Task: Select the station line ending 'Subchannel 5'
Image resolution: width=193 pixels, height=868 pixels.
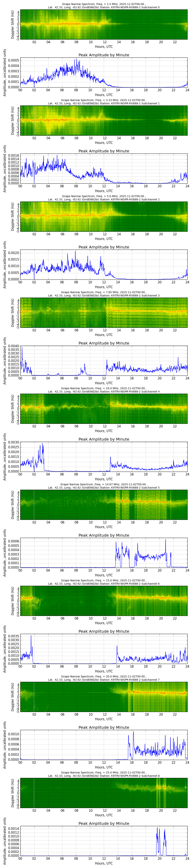Action: [x=104, y=488]
